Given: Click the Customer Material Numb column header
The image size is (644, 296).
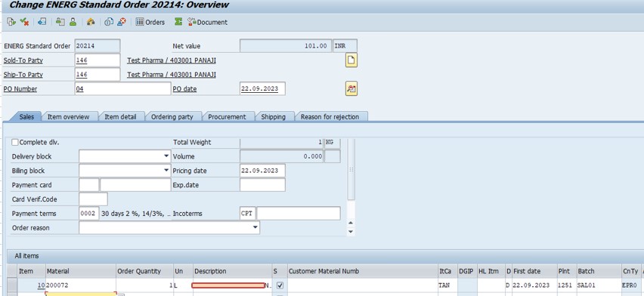Looking at the screenshot, I should point(363,271).
